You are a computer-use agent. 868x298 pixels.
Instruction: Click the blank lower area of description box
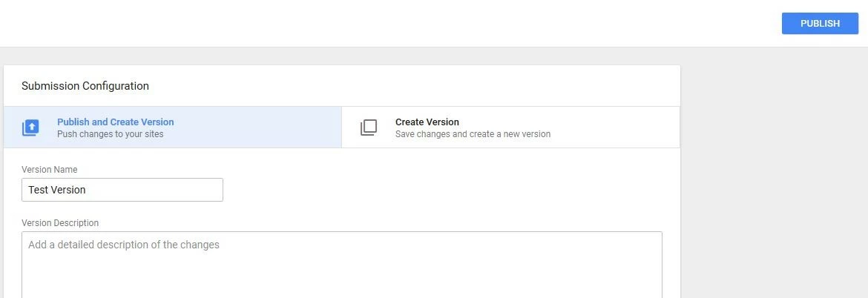pyautogui.click(x=341, y=282)
